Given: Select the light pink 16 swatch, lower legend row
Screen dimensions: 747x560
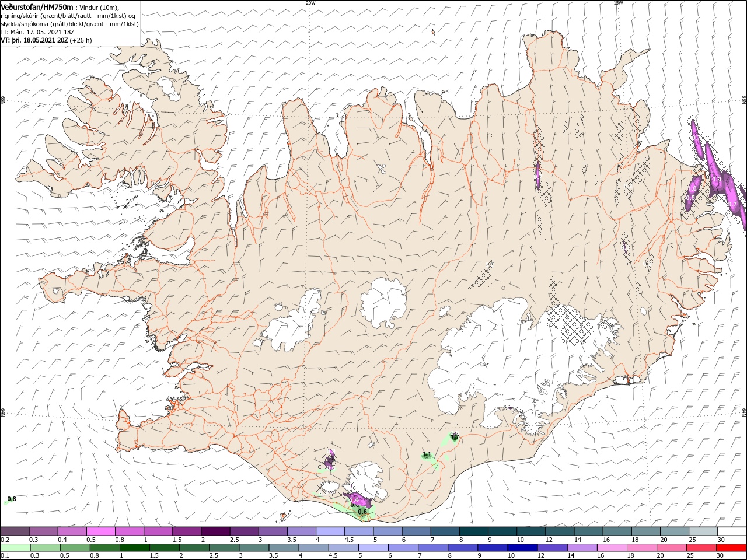Looking at the screenshot, I should pos(613,548).
